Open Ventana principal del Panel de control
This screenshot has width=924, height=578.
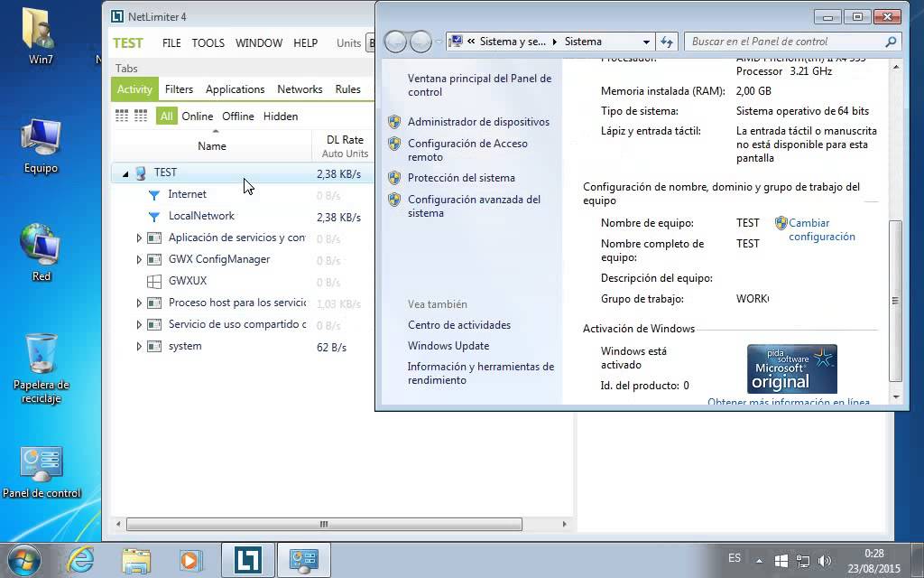480,85
